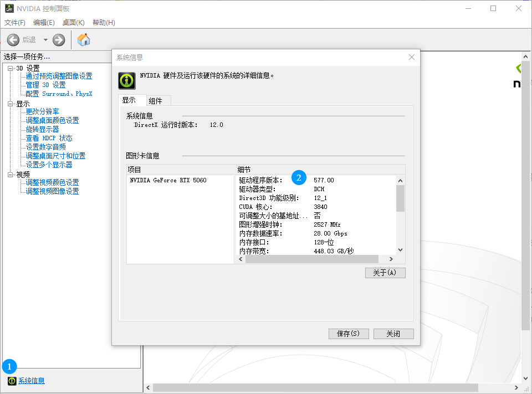Image resolution: width=532 pixels, height=394 pixels.
Task: Click the 关闭 button
Action: (393, 334)
